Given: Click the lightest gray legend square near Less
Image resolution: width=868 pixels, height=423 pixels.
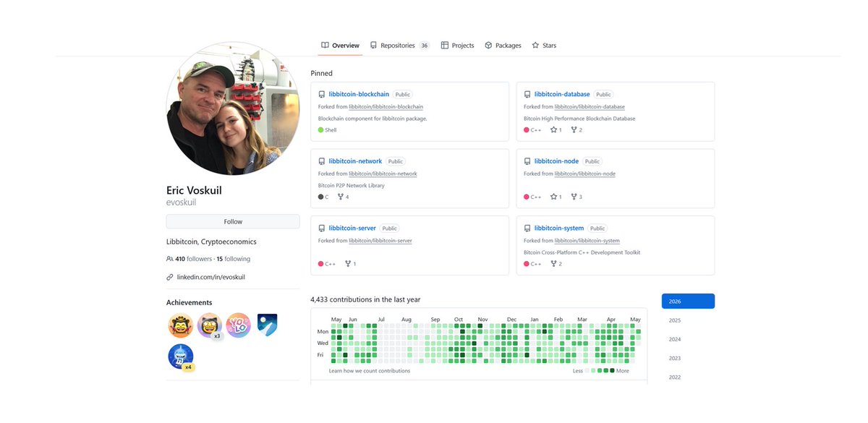Looking at the screenshot, I should (x=587, y=370).
